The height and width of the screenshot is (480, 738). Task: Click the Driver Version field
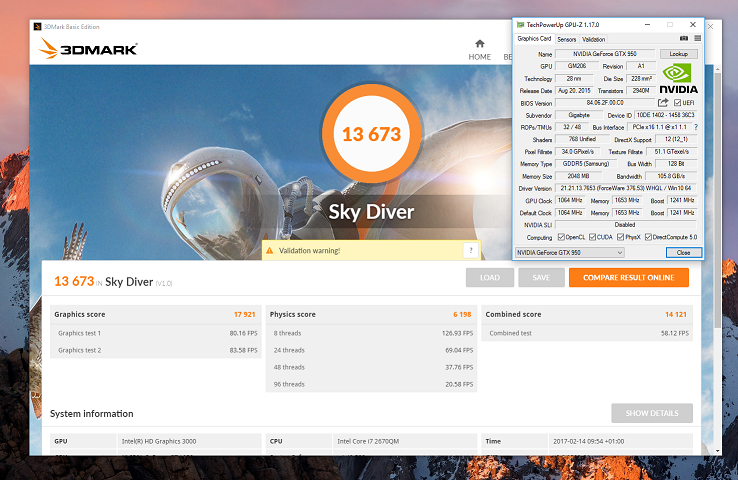click(x=626, y=188)
